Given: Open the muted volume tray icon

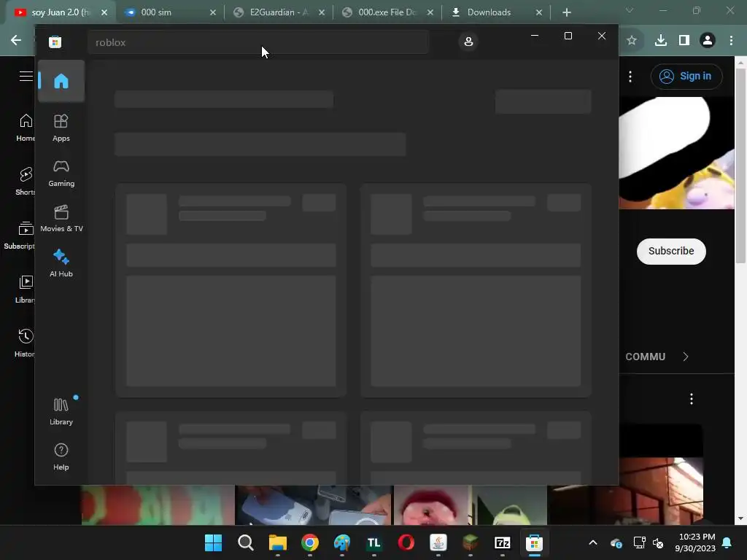Looking at the screenshot, I should pos(658,542).
